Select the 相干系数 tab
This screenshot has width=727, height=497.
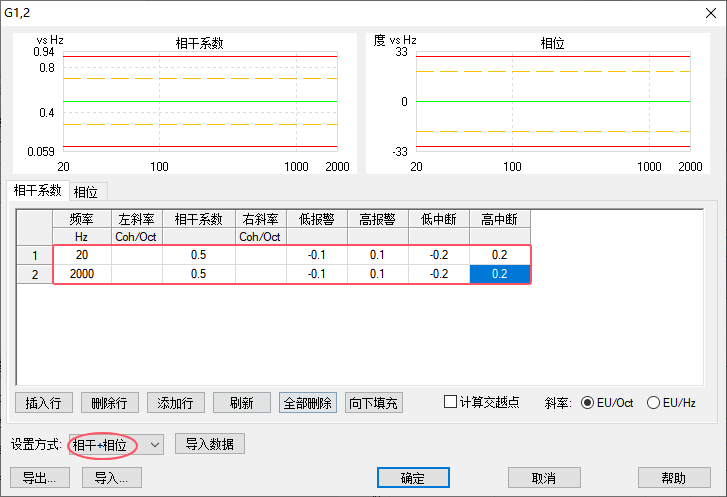click(x=38, y=190)
